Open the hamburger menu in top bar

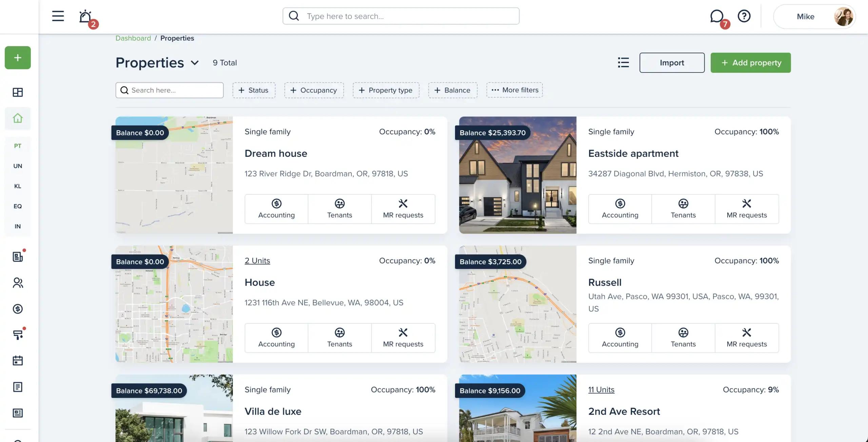(58, 16)
